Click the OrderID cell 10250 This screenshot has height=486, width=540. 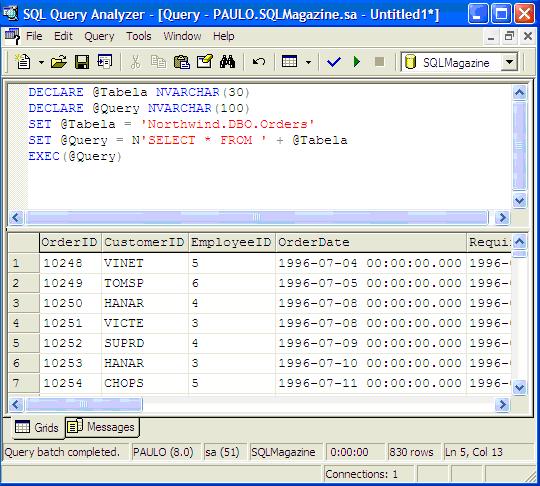[70, 303]
